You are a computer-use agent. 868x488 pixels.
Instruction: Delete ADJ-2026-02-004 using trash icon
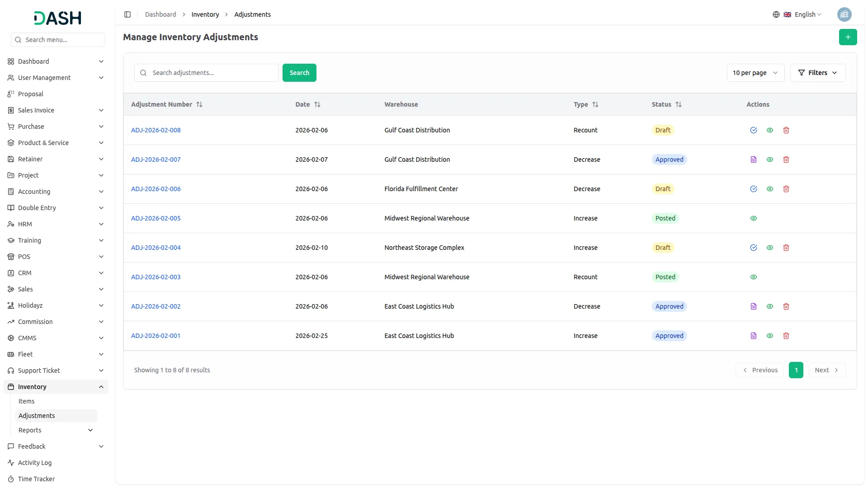coord(786,248)
